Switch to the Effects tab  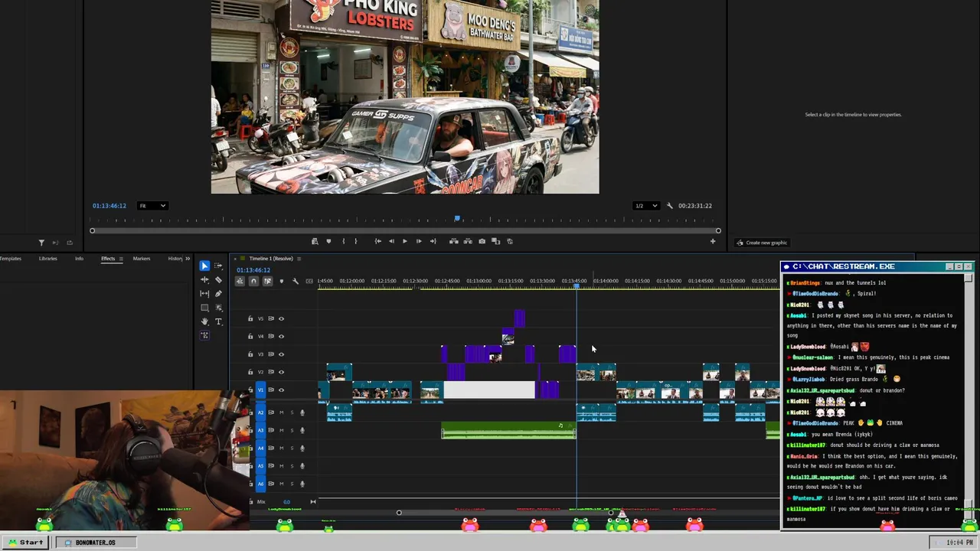pos(108,259)
